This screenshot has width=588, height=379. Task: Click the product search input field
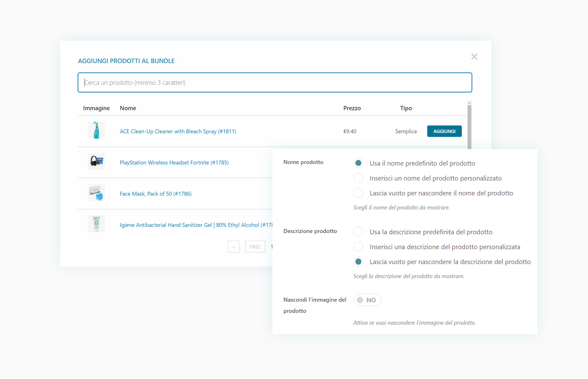click(x=275, y=83)
